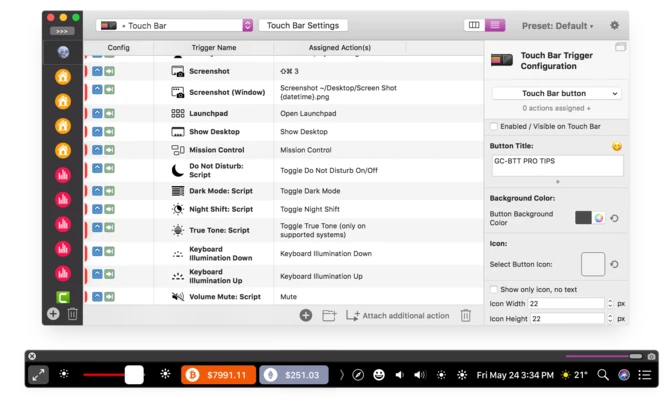The height and width of the screenshot is (400, 672).
Task: Click the Config column header
Action: point(118,48)
